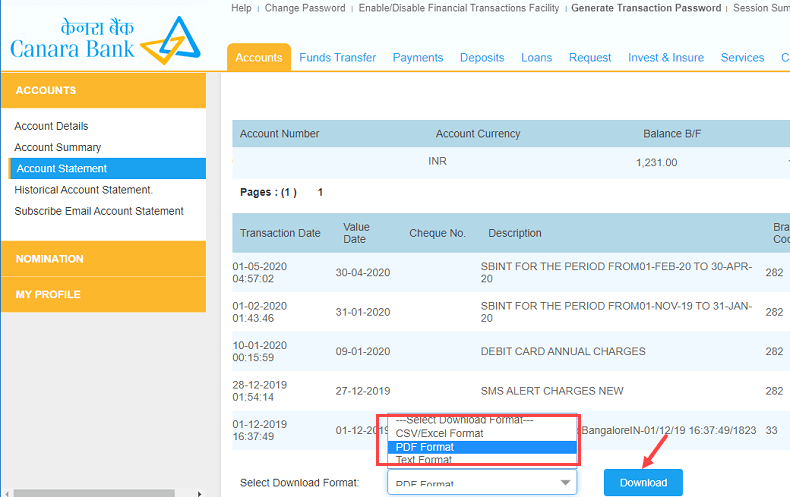
Task: Open Change Password link
Action: coord(305,8)
